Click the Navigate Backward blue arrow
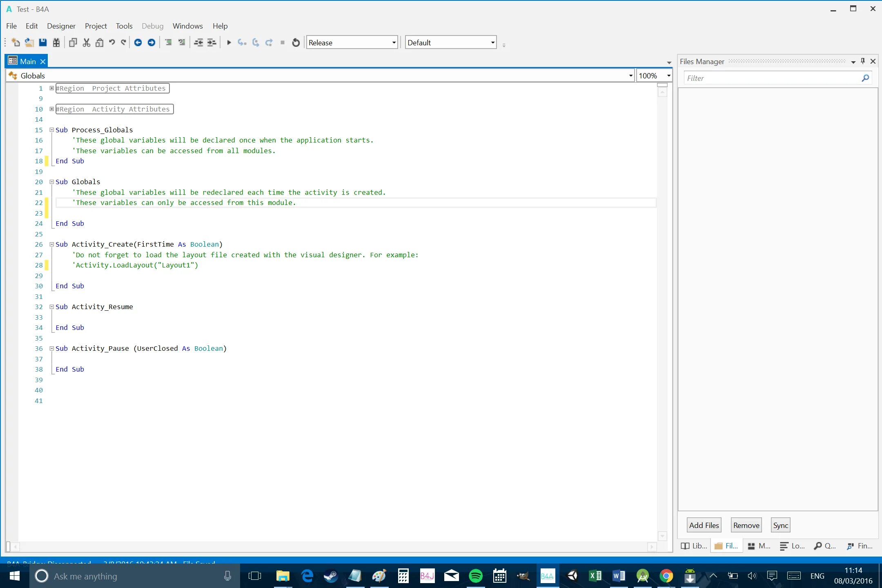 pos(138,42)
